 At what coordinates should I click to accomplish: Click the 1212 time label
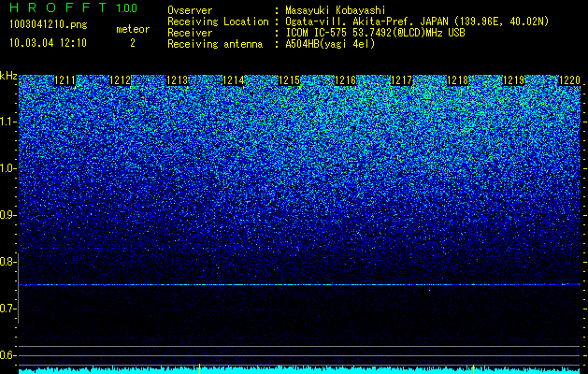click(121, 80)
